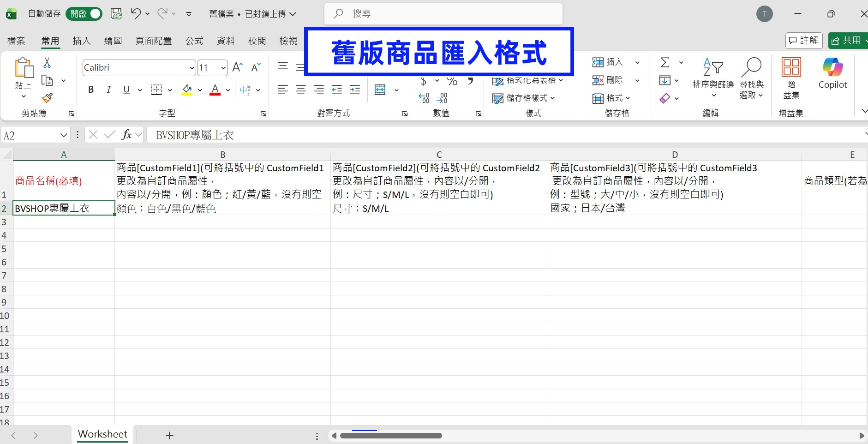Screen dimensions: 868x444
Task: Switch to the Data tab
Action: 226,41
